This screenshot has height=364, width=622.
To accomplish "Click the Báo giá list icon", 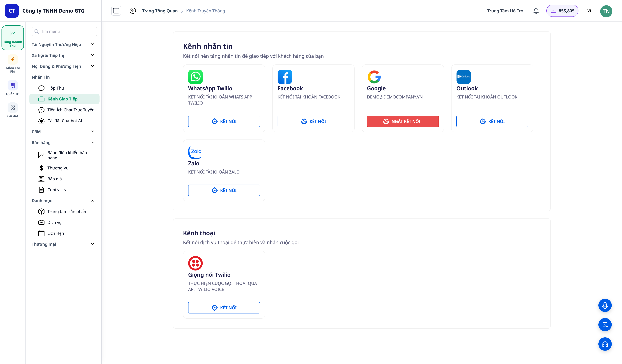I will [x=41, y=179].
